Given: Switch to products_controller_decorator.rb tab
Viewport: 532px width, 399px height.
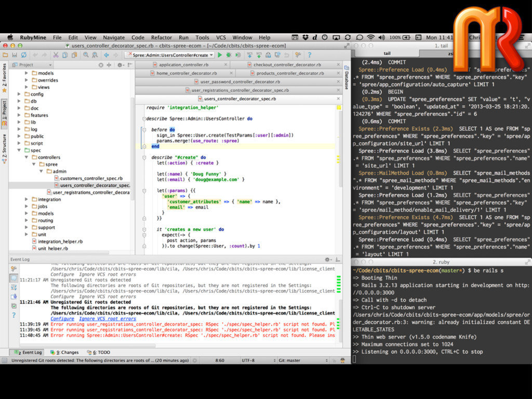Looking at the screenshot, I should [x=289, y=73].
